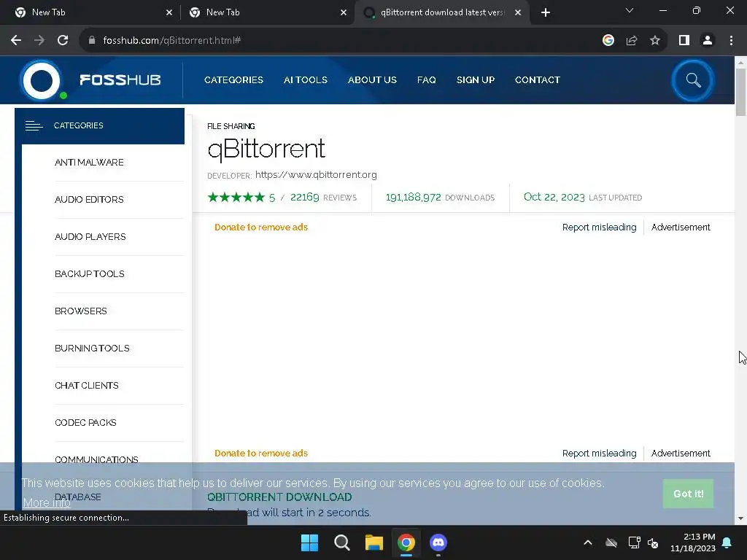Open Windows taskbar search

342,542
